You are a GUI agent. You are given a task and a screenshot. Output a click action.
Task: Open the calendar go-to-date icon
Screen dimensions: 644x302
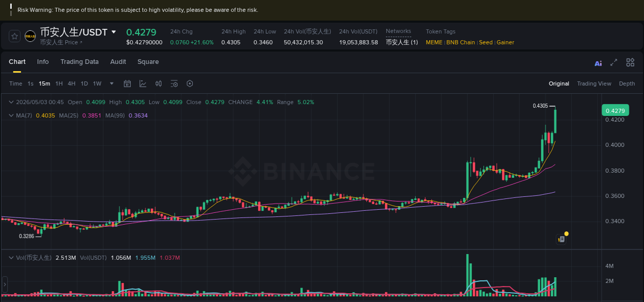pos(127,83)
